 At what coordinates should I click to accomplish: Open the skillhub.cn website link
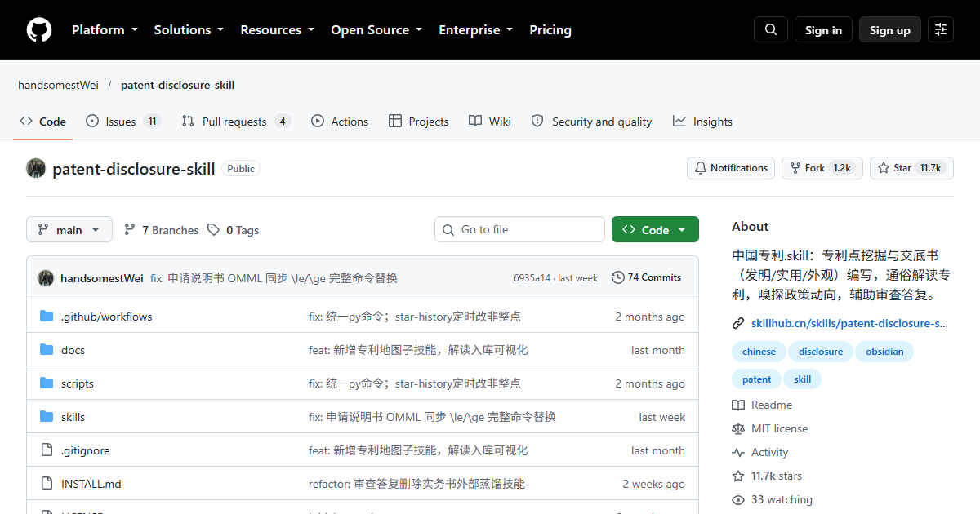[x=849, y=323]
